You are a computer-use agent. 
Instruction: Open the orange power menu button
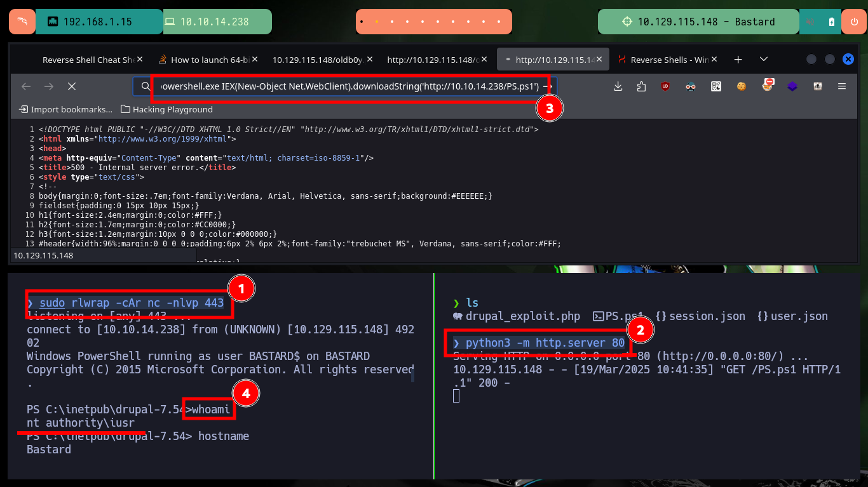pos(854,22)
